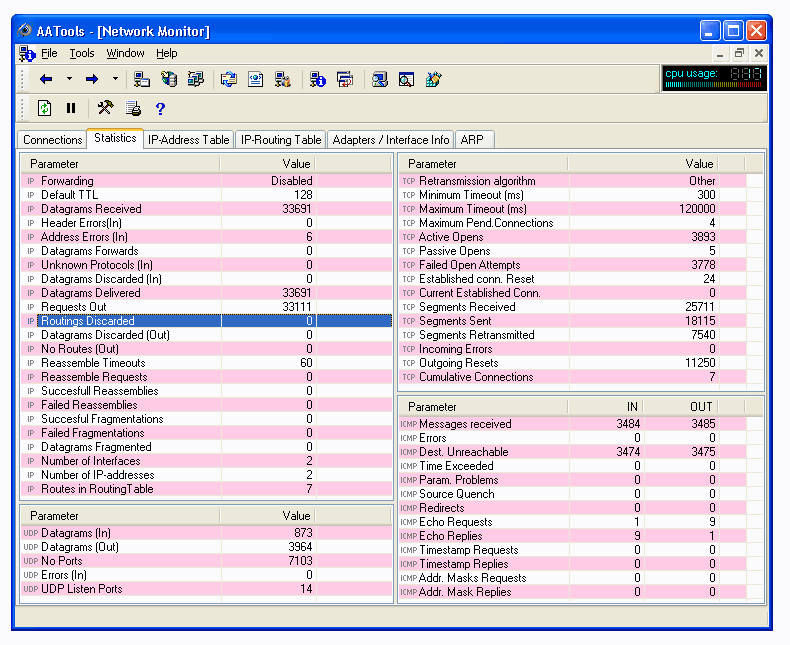Screen dimensions: 790x645
Task: Open the computer-with-info-badge tool icon
Action: 318,79
